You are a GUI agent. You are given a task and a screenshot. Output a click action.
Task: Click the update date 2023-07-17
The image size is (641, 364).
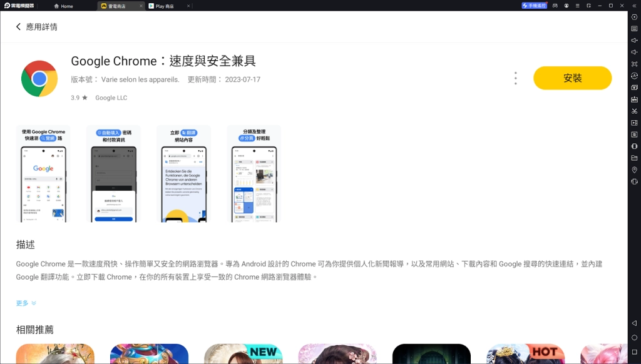click(242, 79)
